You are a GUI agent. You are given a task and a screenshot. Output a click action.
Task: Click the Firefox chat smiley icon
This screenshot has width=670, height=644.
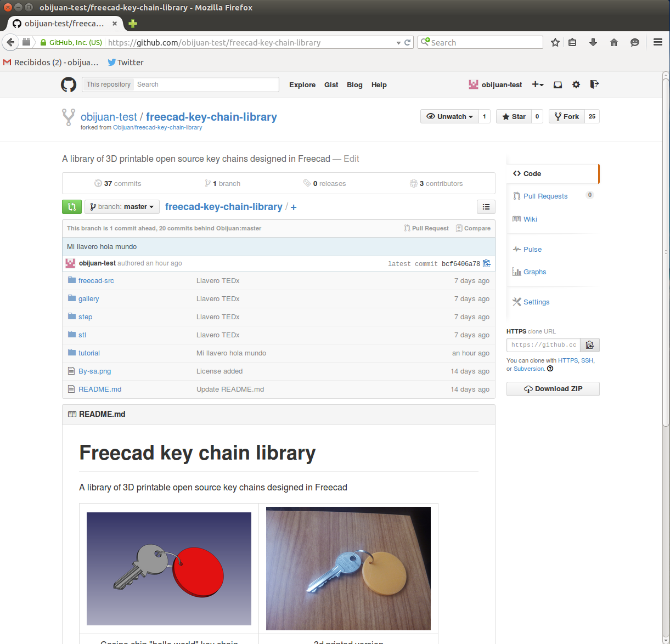[635, 42]
